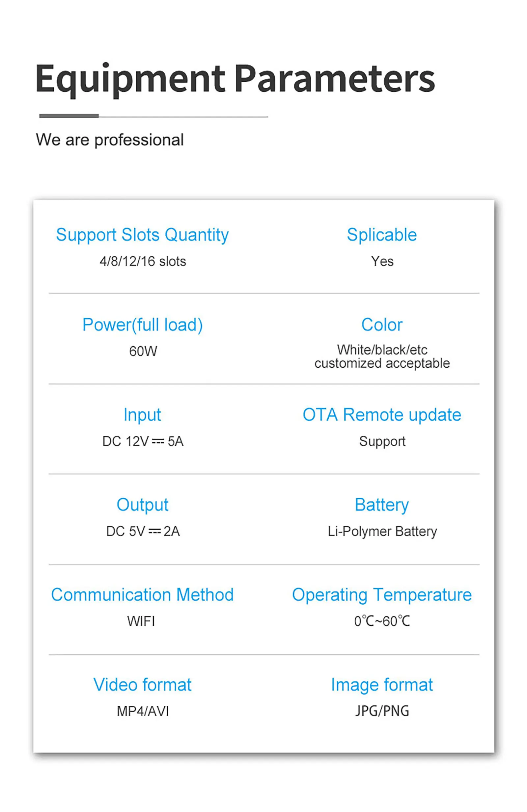
Task: Select the Support Slots Quantity label
Action: pos(142,235)
